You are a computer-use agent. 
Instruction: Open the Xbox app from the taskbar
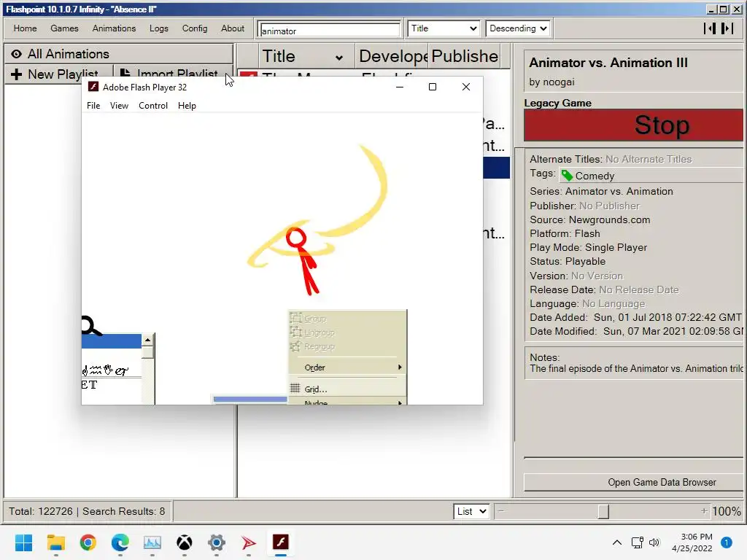(185, 542)
